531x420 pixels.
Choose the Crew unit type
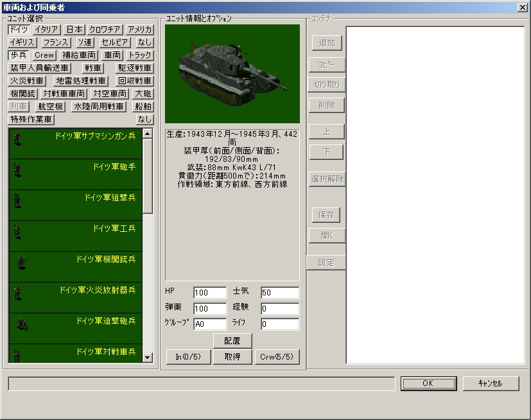pos(44,55)
